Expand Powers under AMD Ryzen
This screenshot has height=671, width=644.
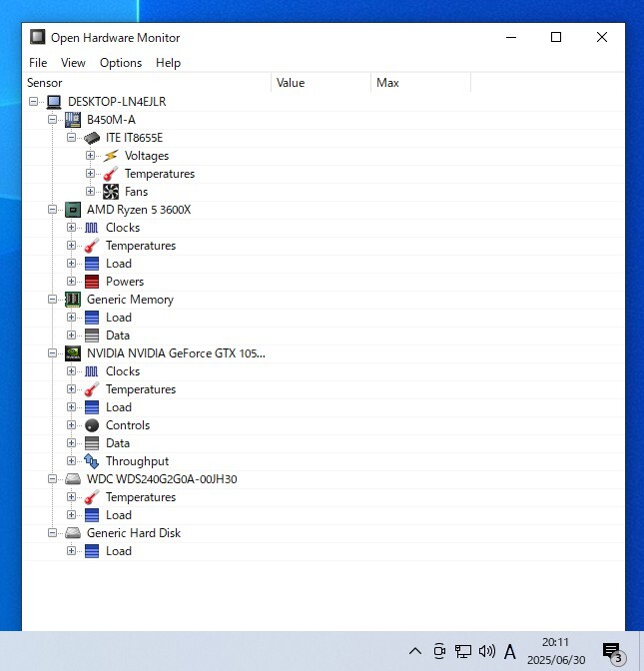[x=72, y=282]
